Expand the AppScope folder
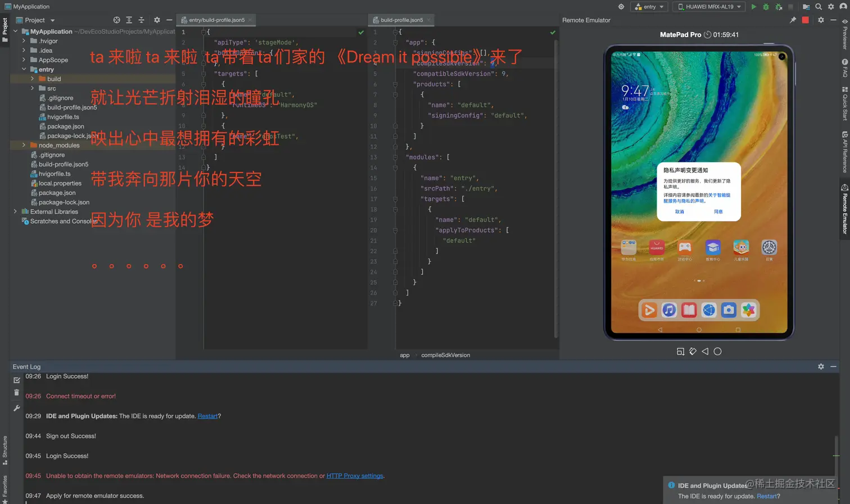 coord(24,60)
